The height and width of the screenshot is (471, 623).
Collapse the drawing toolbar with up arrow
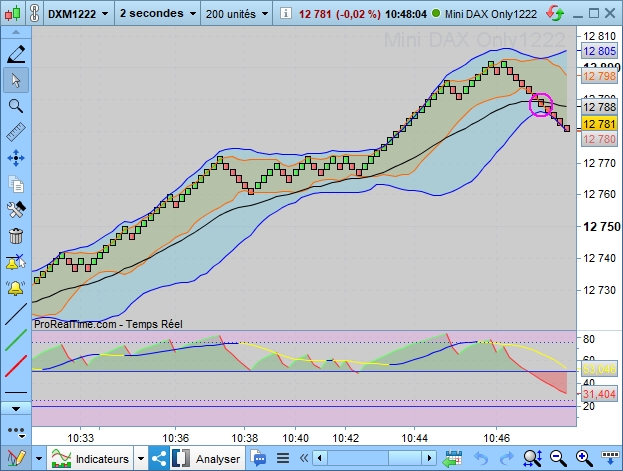(x=16, y=32)
